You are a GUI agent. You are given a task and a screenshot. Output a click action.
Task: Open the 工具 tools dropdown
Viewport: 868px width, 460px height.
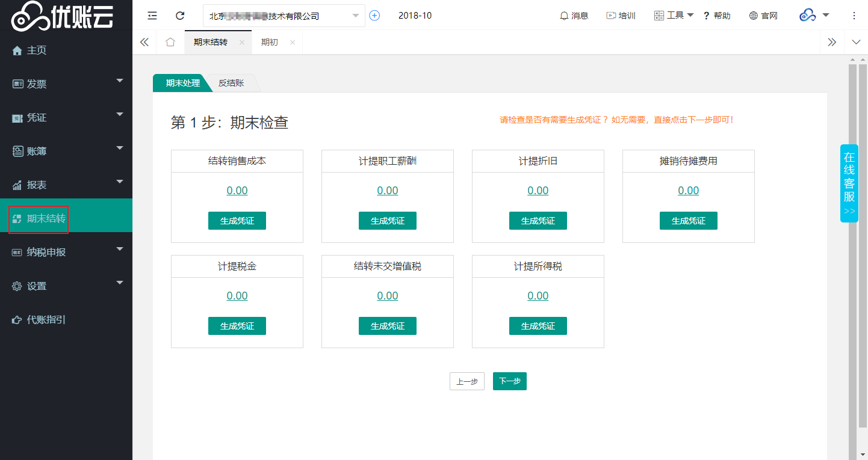(x=674, y=16)
